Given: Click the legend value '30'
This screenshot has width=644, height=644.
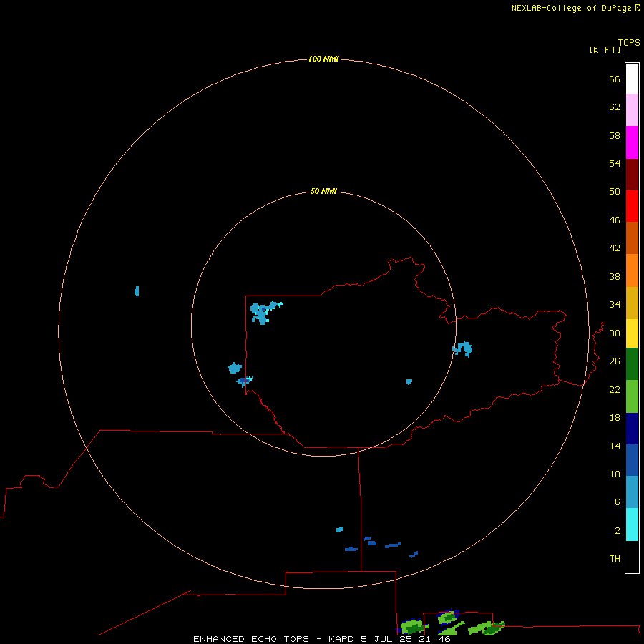Looking at the screenshot, I should point(615,333).
